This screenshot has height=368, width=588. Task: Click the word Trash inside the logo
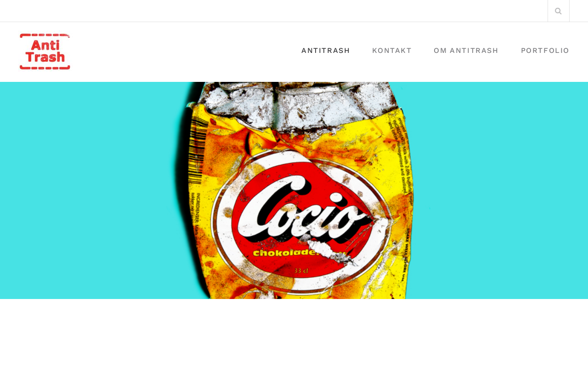[x=45, y=57]
